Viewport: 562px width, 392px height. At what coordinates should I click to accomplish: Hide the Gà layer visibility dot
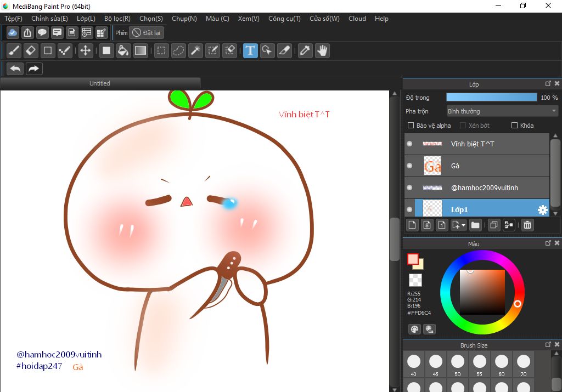[x=409, y=166]
